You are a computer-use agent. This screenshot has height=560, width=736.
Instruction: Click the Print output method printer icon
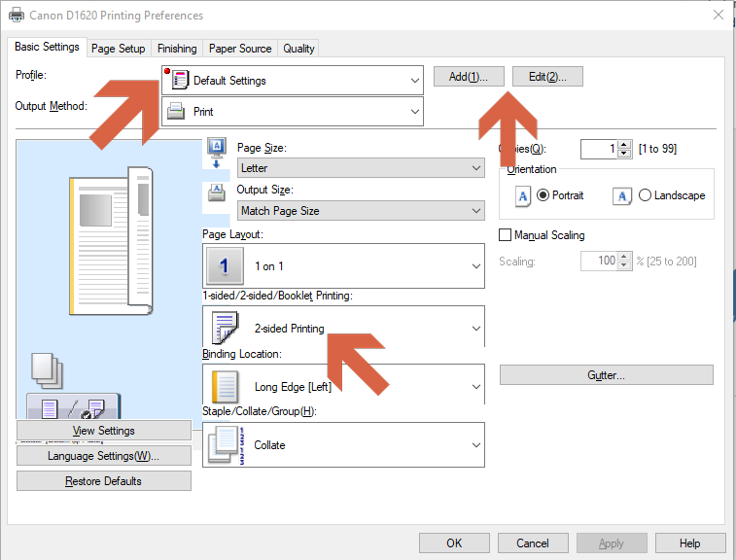click(176, 112)
